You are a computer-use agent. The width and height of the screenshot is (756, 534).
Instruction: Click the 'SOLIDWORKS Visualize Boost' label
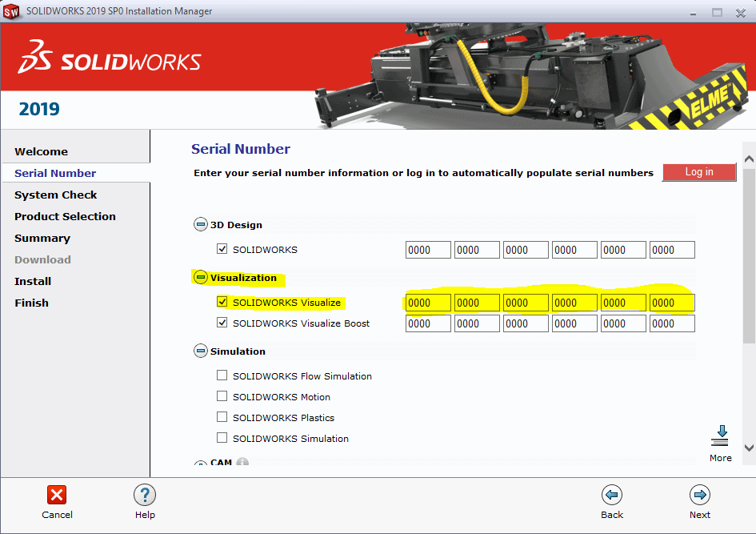click(x=302, y=323)
